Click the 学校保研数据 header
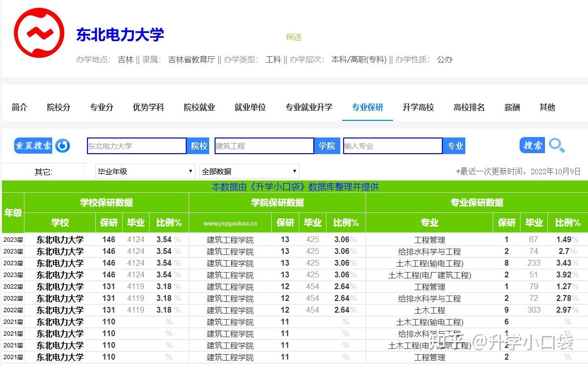Image resolution: width=588 pixels, height=366 pixels. (x=107, y=203)
